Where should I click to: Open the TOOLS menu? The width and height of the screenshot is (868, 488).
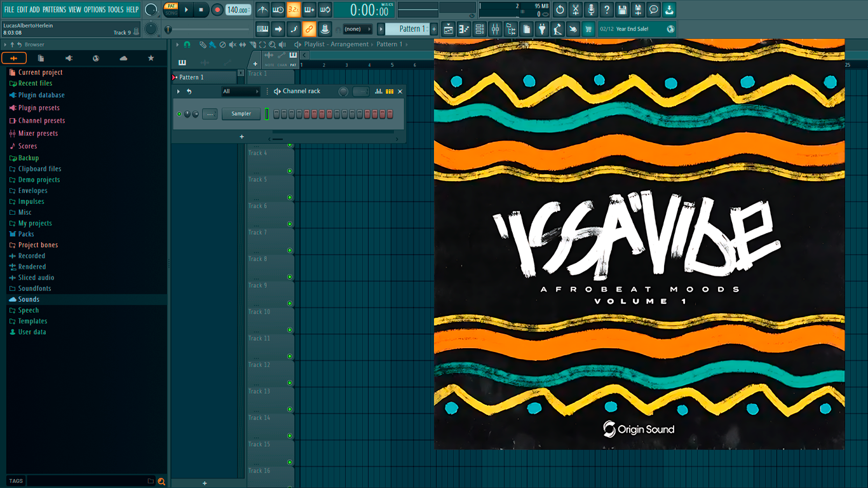(116, 10)
